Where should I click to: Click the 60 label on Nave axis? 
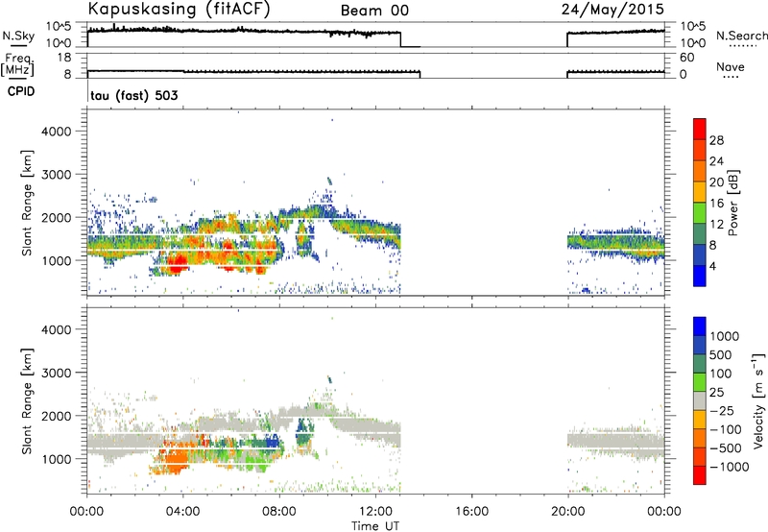(x=687, y=58)
